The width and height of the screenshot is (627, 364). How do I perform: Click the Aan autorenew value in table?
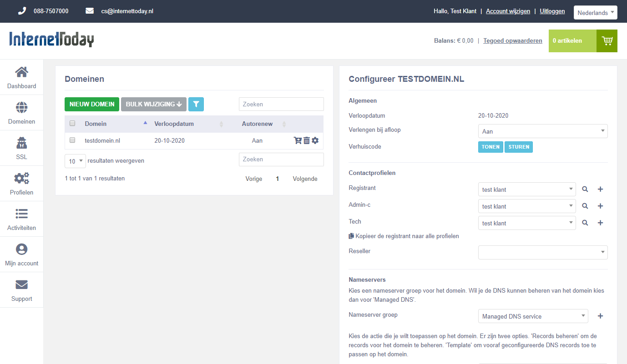[258, 141]
